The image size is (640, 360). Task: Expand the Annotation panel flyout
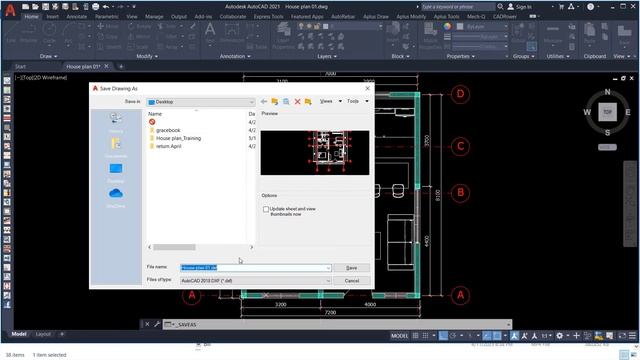click(235, 56)
